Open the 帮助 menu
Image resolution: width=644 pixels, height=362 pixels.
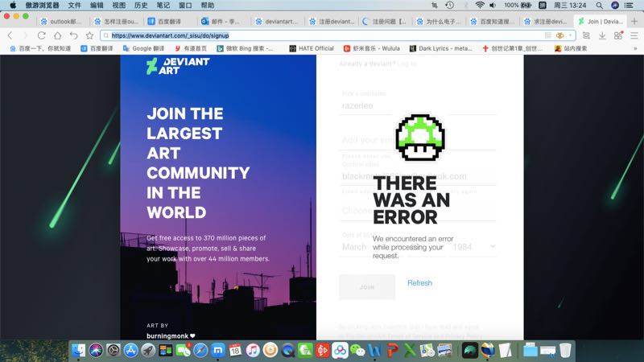pyautogui.click(x=208, y=6)
